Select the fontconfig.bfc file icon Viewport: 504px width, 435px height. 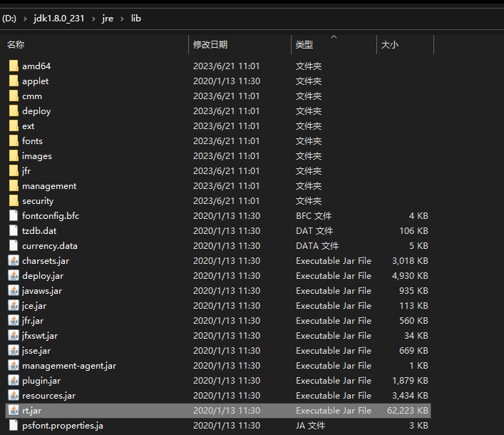(14, 216)
